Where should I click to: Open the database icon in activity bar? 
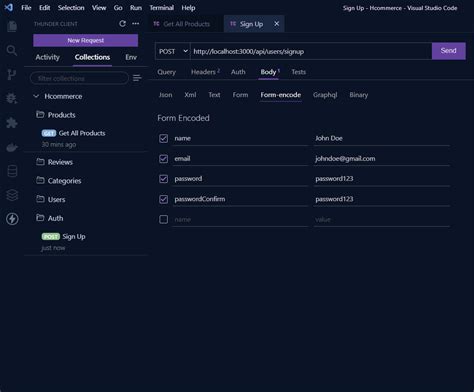pos(12,171)
